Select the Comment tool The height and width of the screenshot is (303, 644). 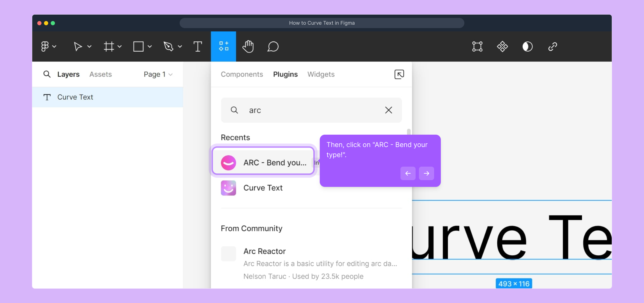273,47
